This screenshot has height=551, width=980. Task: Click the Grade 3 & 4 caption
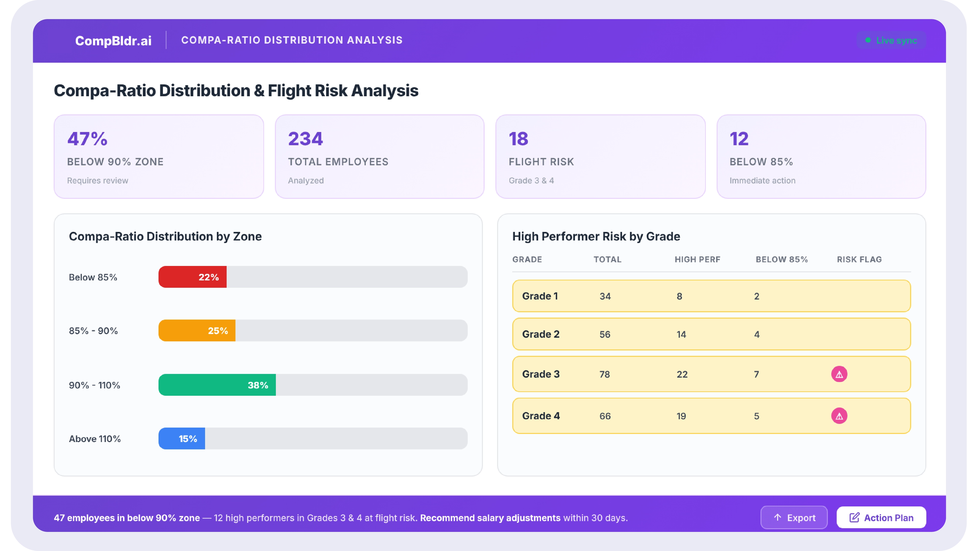coord(531,181)
